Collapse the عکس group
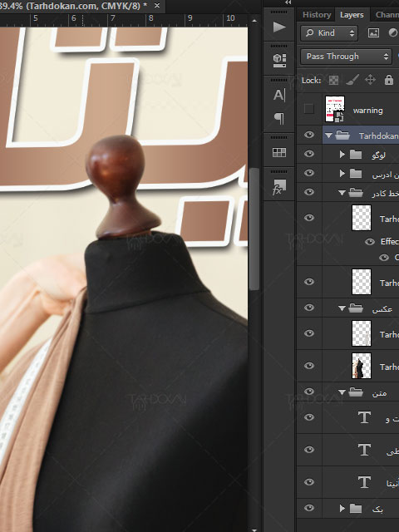The width and height of the screenshot is (399, 532). pyautogui.click(x=342, y=308)
